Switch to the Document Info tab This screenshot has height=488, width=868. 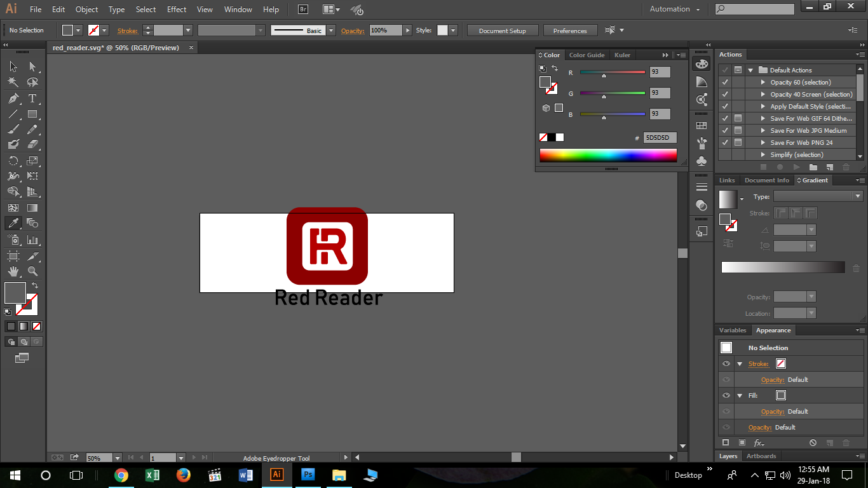coord(766,180)
